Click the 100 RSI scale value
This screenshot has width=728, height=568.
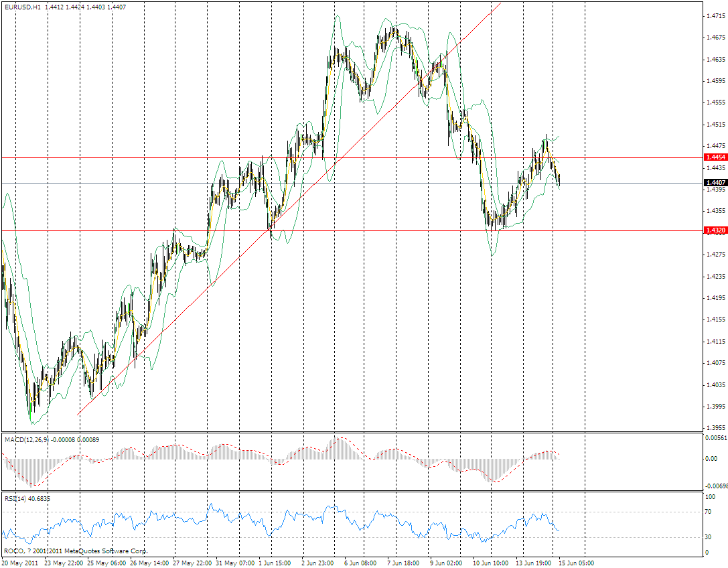click(711, 496)
